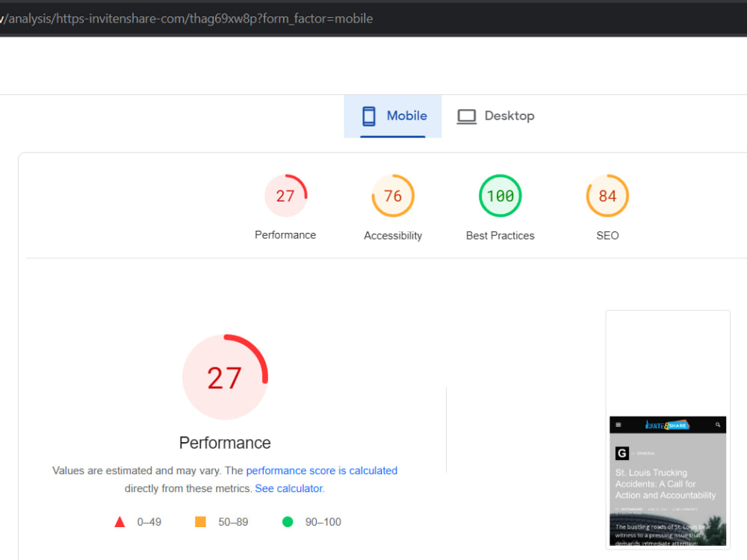The image size is (747, 560).
Task: Click the mobile phone icon
Action: point(369,116)
